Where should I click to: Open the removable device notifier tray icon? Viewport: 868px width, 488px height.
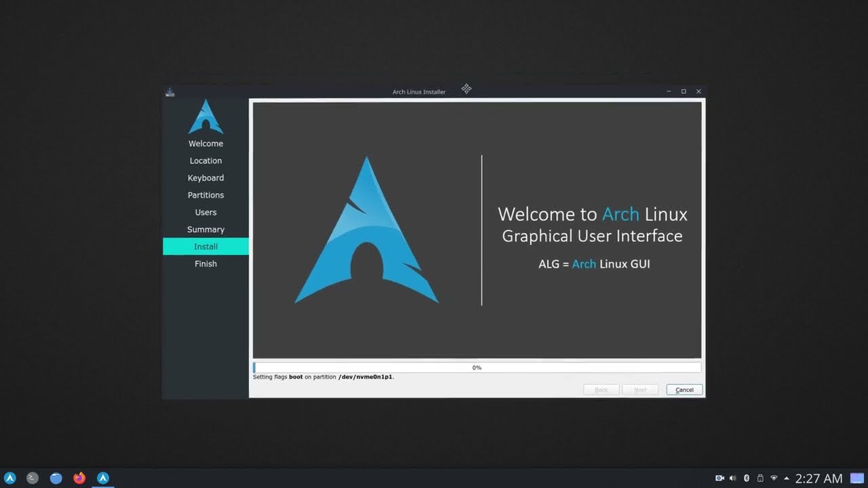[x=760, y=479]
